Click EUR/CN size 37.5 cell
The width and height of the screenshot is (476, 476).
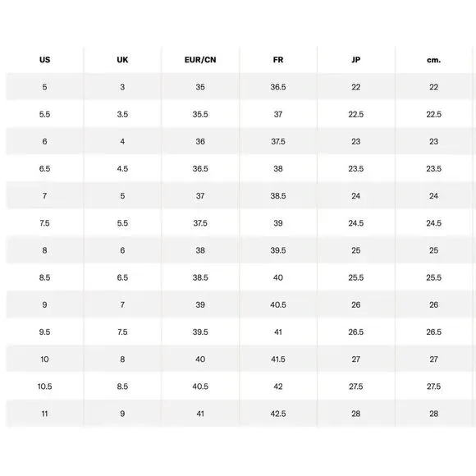[200, 223]
